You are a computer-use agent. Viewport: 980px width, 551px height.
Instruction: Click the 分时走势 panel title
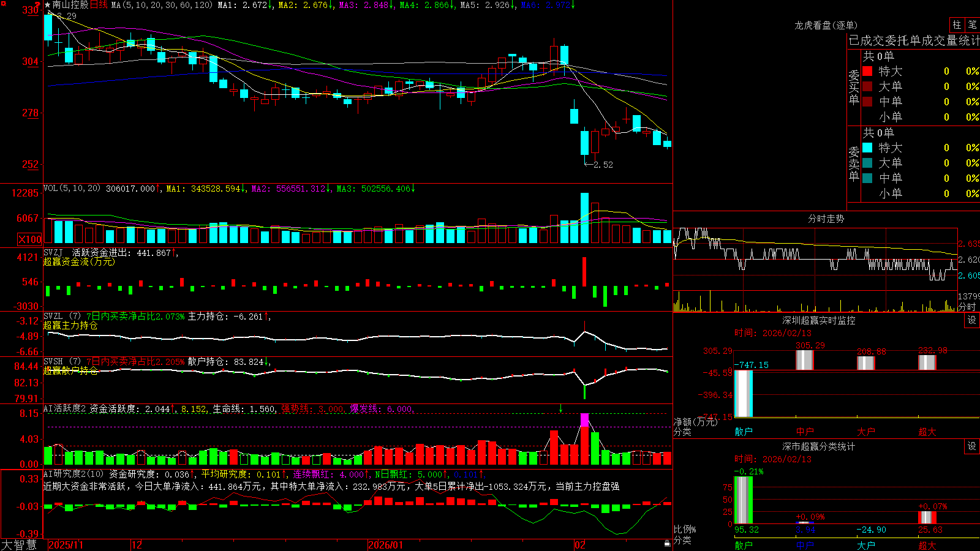point(826,219)
